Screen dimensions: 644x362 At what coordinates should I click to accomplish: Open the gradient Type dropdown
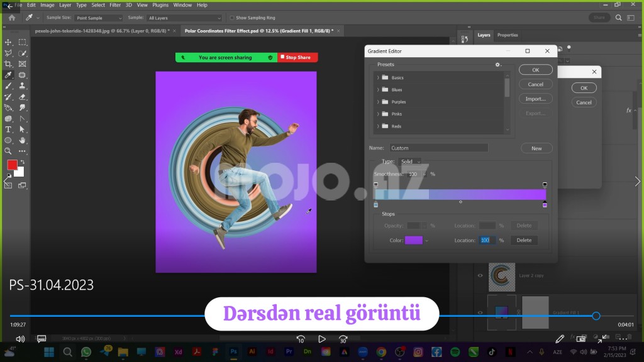(x=409, y=162)
